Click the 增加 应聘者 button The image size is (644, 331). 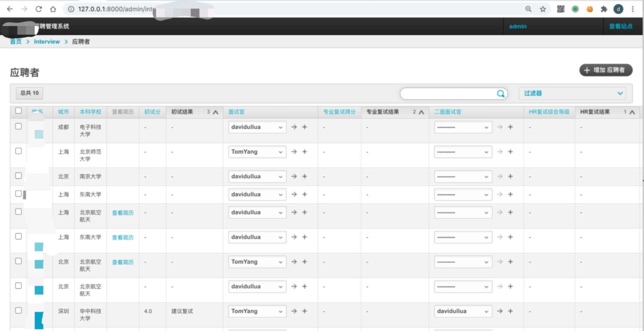606,70
